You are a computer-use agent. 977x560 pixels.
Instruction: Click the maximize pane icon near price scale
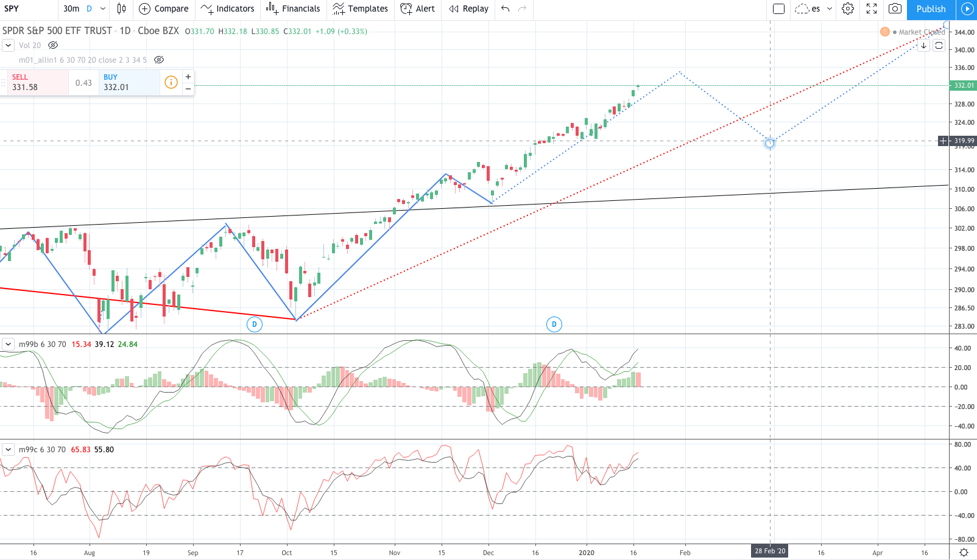tap(939, 45)
